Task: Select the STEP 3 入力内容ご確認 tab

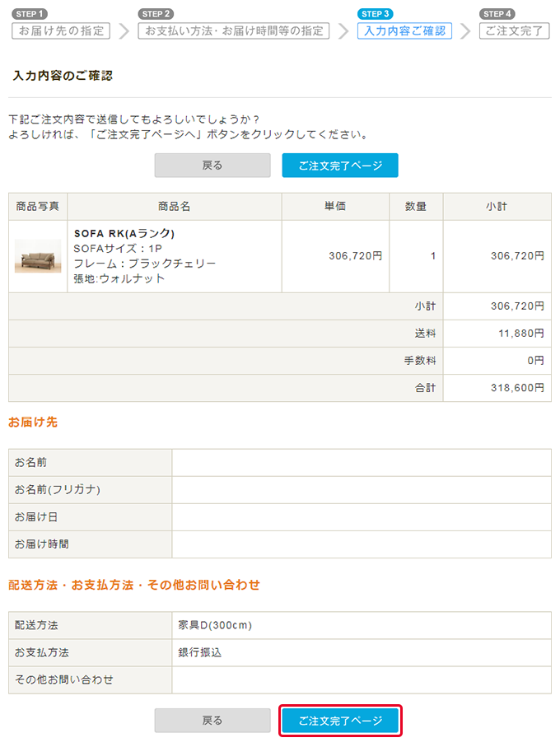Action: [404, 30]
